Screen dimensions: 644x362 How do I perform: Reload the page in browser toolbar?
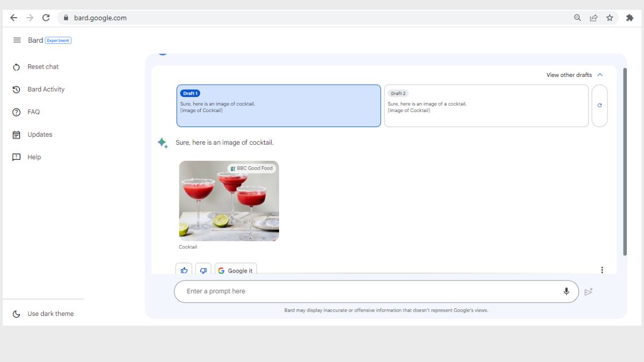[x=46, y=18]
